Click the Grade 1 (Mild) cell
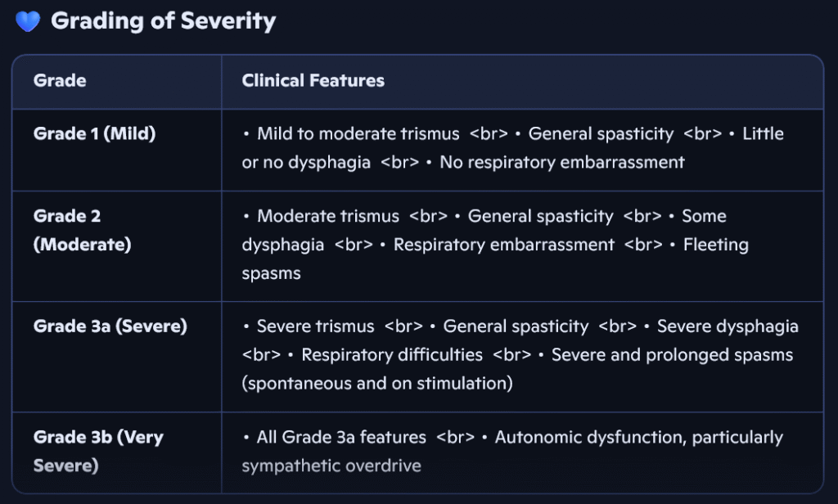The image size is (838, 504). click(x=94, y=134)
